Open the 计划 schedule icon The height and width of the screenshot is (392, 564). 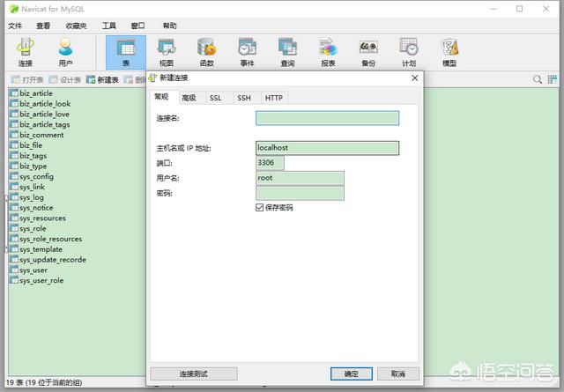pyautogui.click(x=409, y=53)
